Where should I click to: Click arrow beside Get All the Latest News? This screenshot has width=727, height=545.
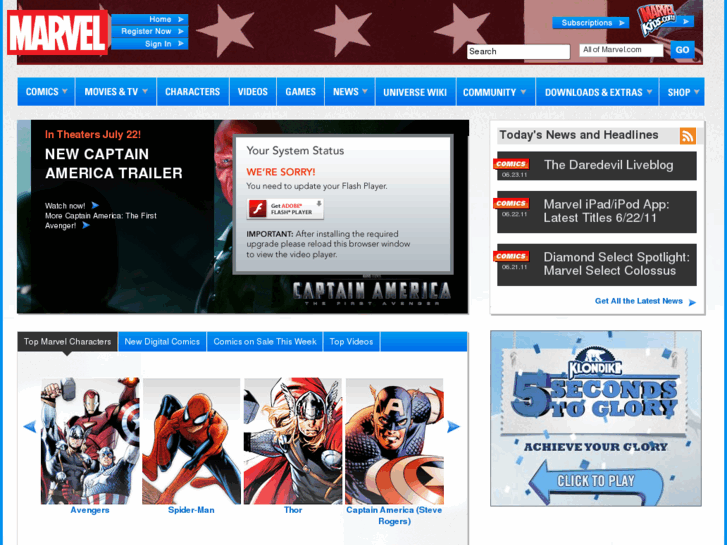tap(692, 302)
